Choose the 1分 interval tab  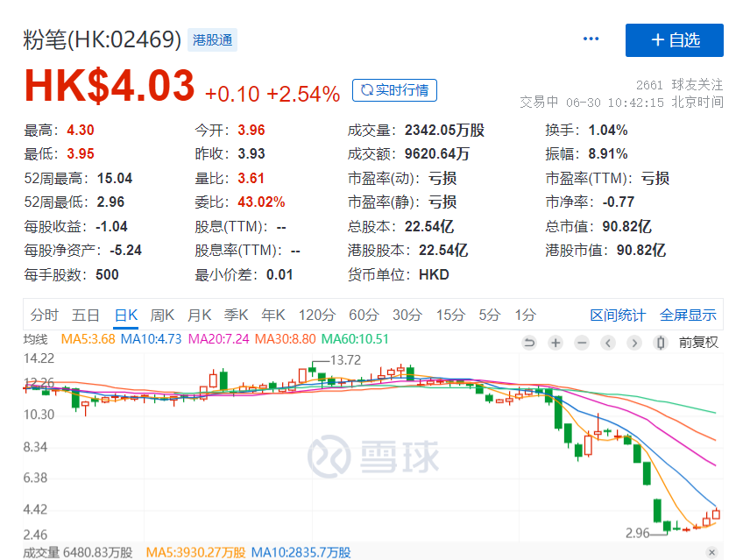pos(525,315)
